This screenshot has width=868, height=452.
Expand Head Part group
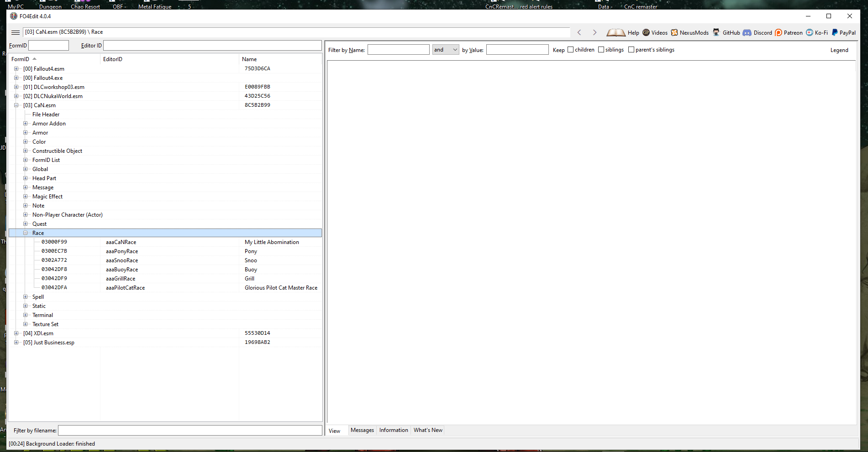(x=26, y=178)
